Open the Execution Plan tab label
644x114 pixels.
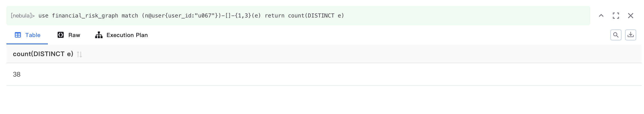point(127,35)
